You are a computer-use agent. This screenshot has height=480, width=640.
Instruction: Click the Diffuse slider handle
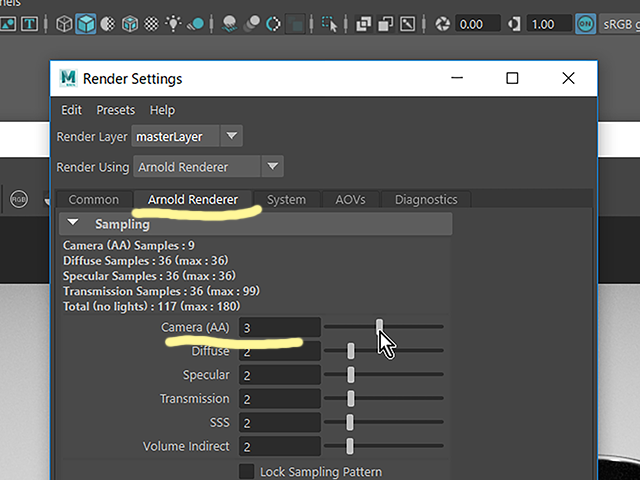coord(351,351)
